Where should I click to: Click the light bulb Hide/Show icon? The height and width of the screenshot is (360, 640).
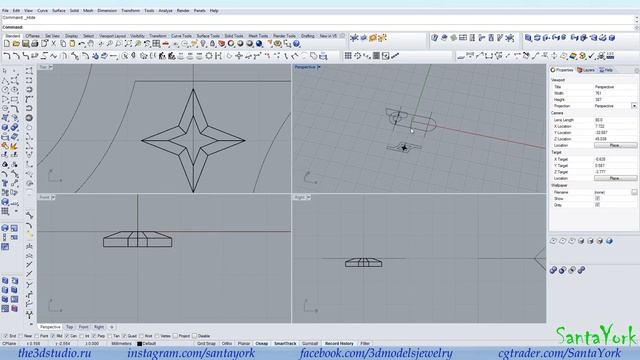point(203,44)
